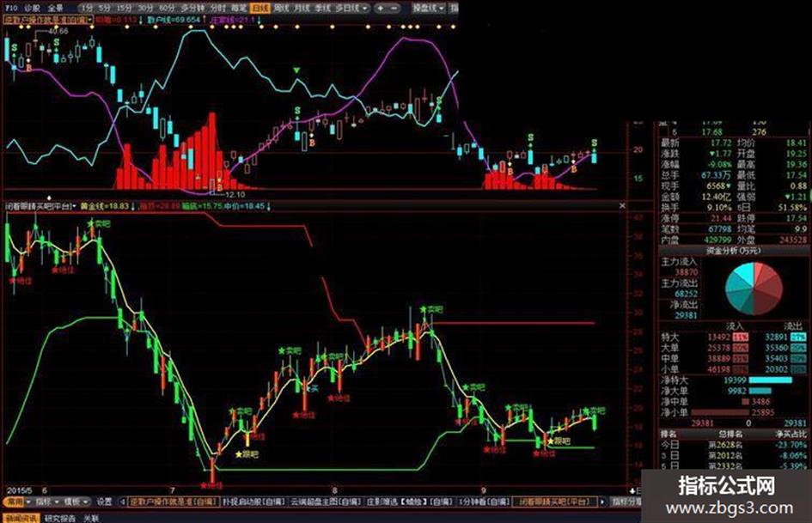This screenshot has width=812, height=523.
Task: Open the 指标 indicator dropdown at bottom
Action: click(x=46, y=502)
